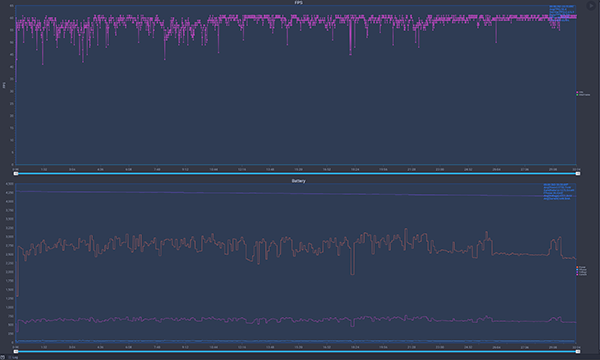The height and width of the screenshot is (360, 600).
Task: Toggle the magenta series in Battery legend
Action: click(x=581, y=274)
